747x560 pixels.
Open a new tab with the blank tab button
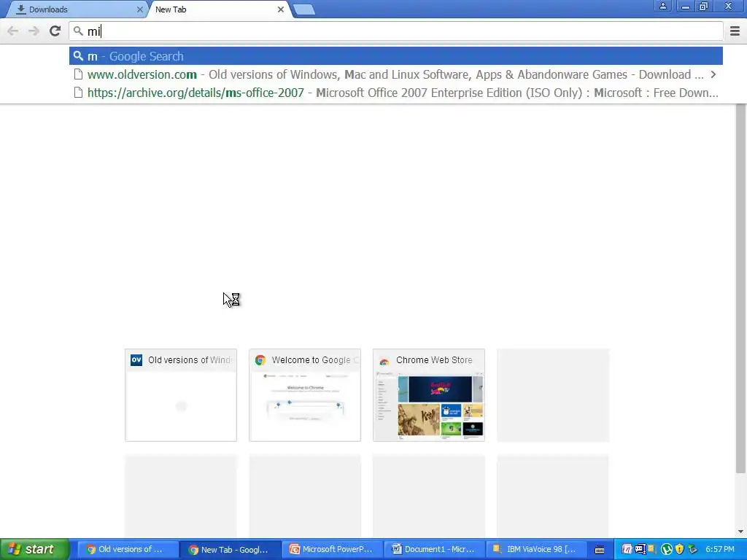pos(303,9)
